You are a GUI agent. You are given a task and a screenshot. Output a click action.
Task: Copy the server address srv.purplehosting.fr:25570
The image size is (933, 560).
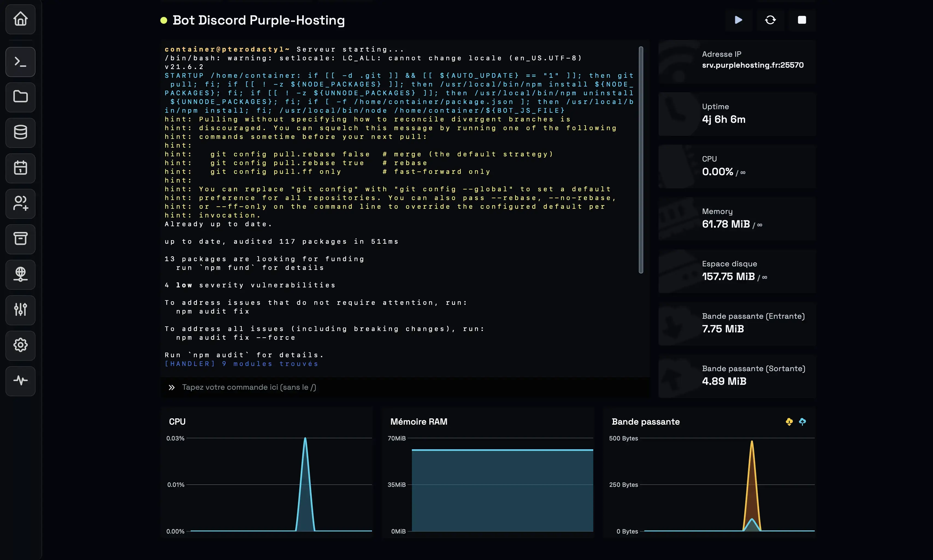click(752, 65)
